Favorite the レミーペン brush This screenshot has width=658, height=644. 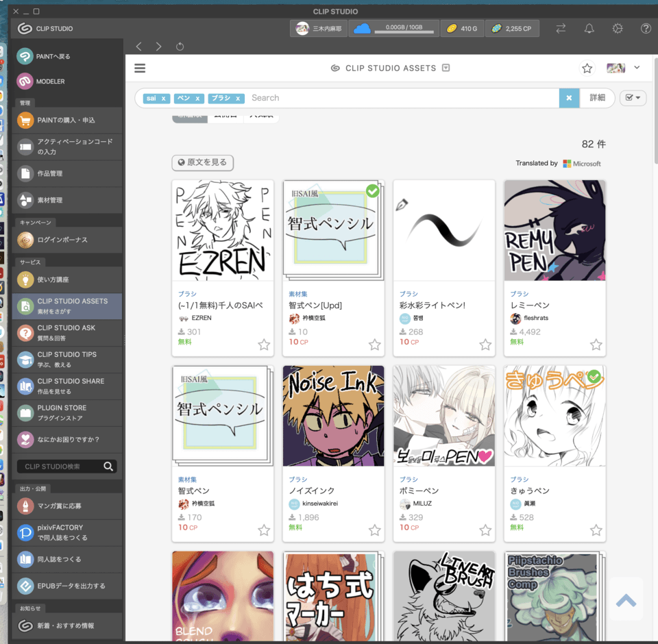tap(596, 345)
